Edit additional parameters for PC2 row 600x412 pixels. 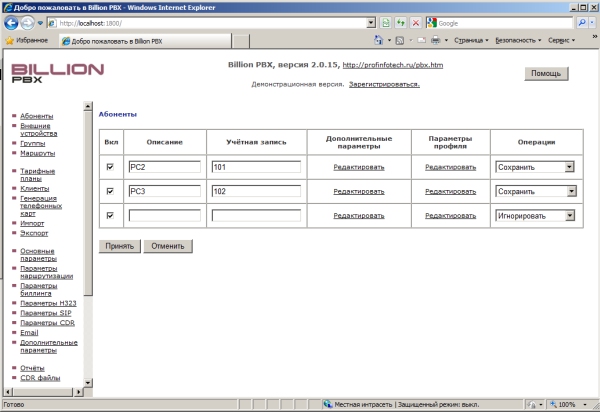point(359,167)
